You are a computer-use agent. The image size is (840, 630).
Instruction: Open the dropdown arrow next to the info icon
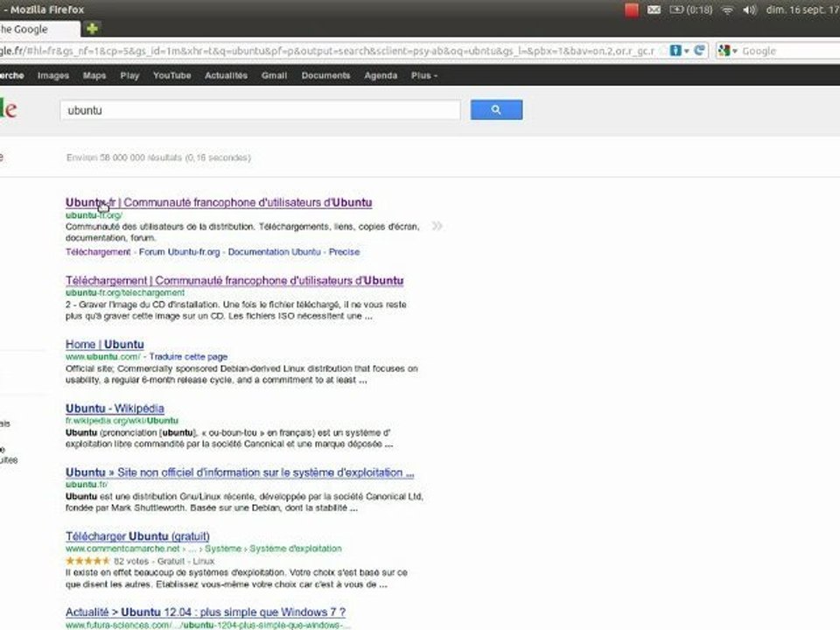pyautogui.click(x=686, y=51)
